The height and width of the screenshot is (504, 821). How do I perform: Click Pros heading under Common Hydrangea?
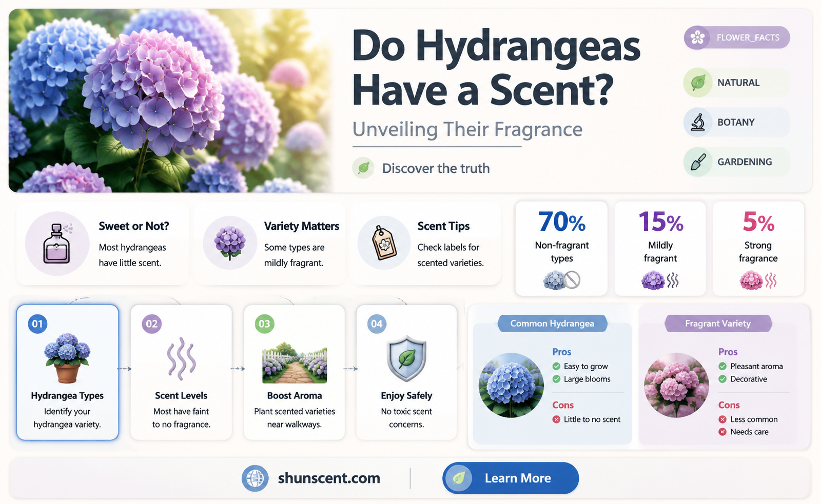562,352
